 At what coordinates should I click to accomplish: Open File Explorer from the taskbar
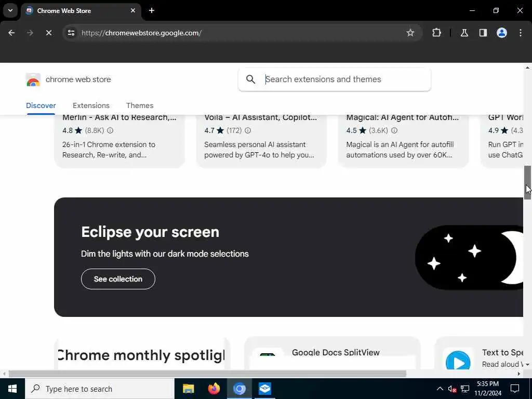tap(188, 389)
